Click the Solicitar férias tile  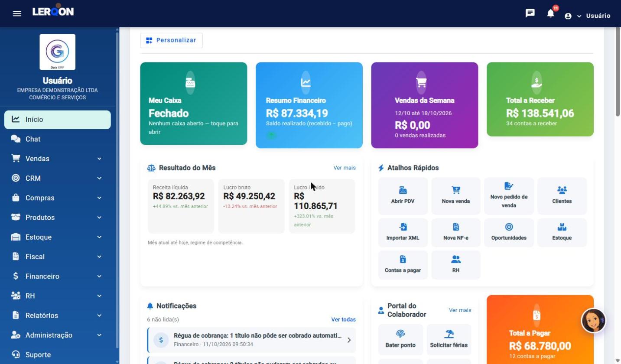point(449,339)
